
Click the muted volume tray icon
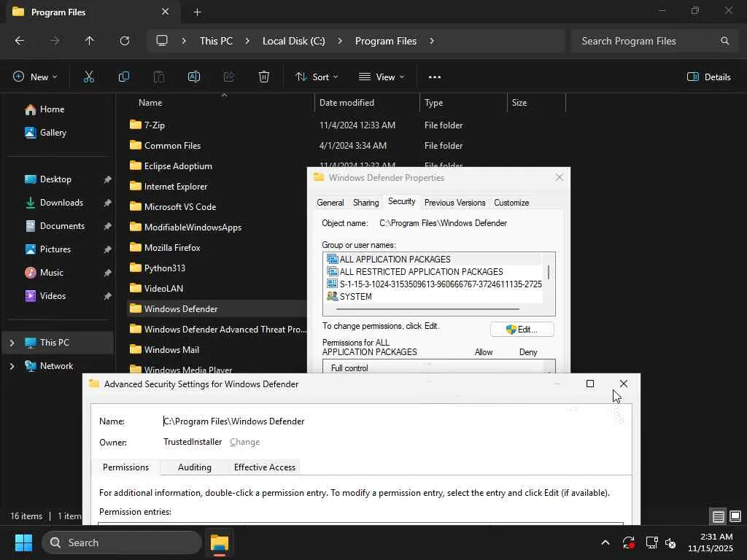click(671, 542)
